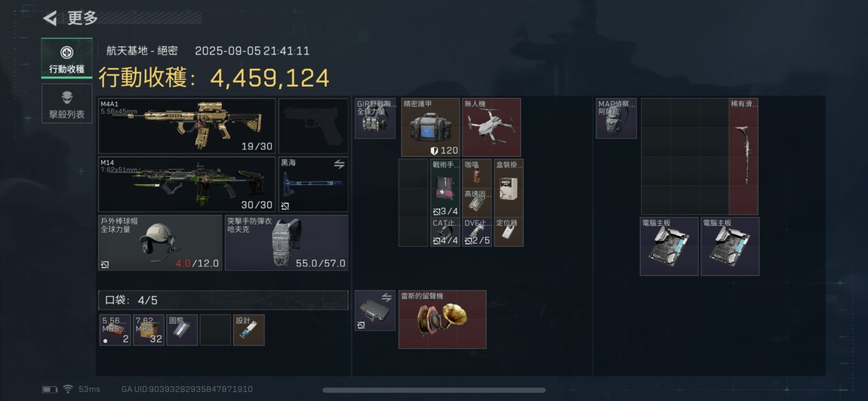Go back using the arrow beside 更多

coord(50,18)
